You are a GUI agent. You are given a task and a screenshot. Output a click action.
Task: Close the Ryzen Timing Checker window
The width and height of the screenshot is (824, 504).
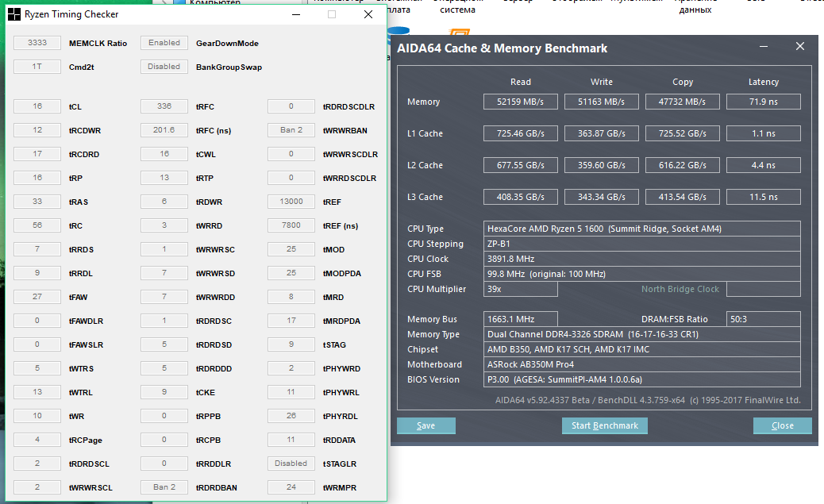click(x=368, y=14)
